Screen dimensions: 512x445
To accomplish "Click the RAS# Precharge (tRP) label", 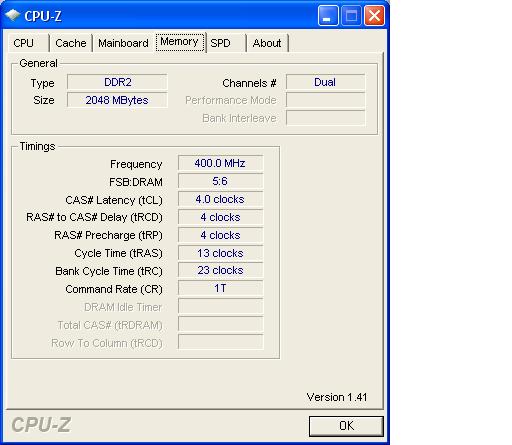I will coord(108,235).
